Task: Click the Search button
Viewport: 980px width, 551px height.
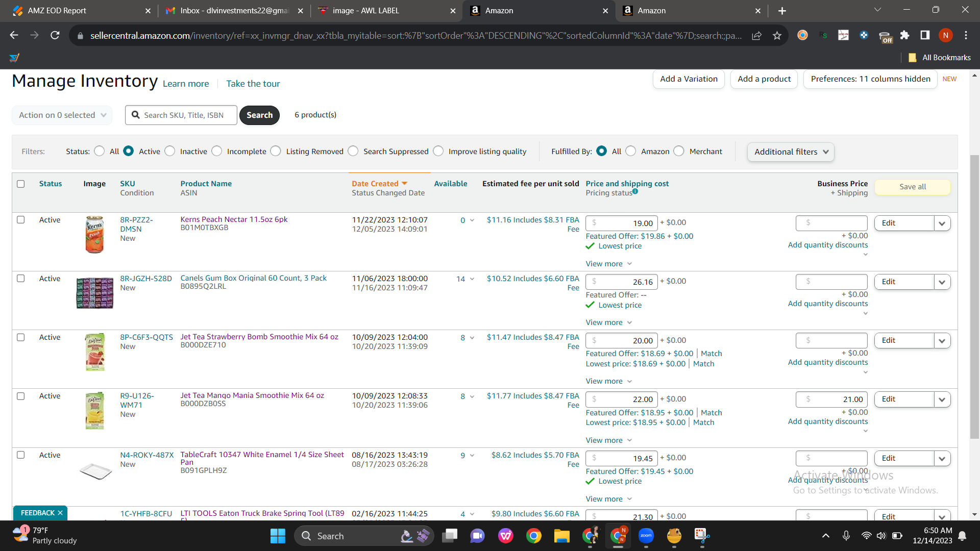Action: coord(259,115)
